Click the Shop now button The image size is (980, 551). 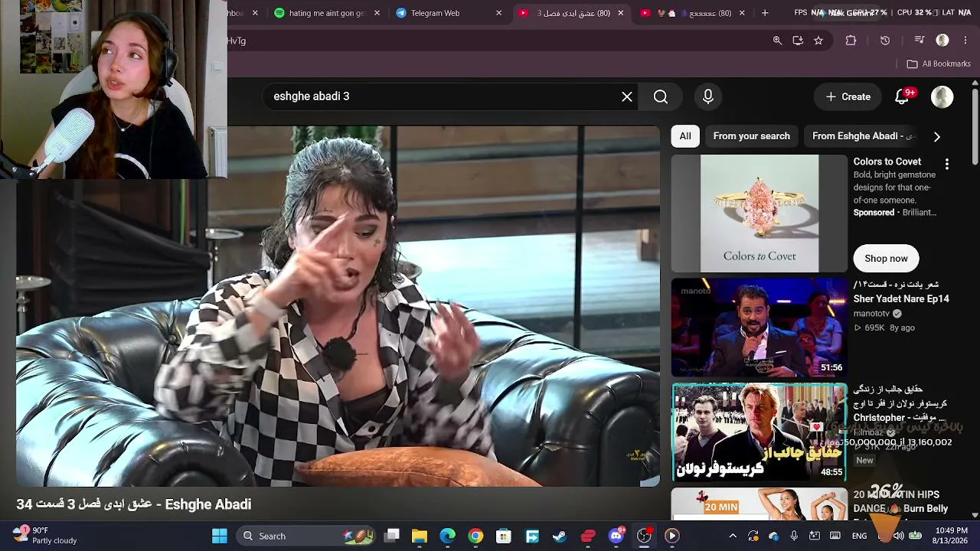(886, 259)
